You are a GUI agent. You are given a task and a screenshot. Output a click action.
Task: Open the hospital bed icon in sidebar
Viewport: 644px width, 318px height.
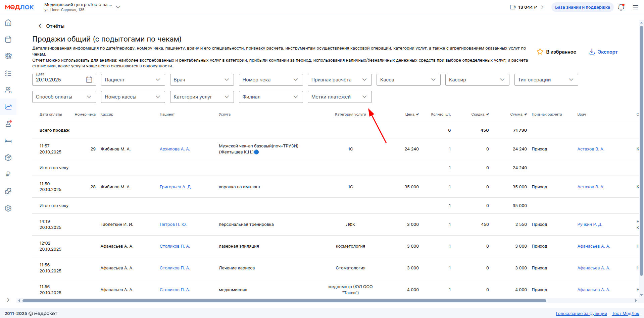(x=8, y=141)
